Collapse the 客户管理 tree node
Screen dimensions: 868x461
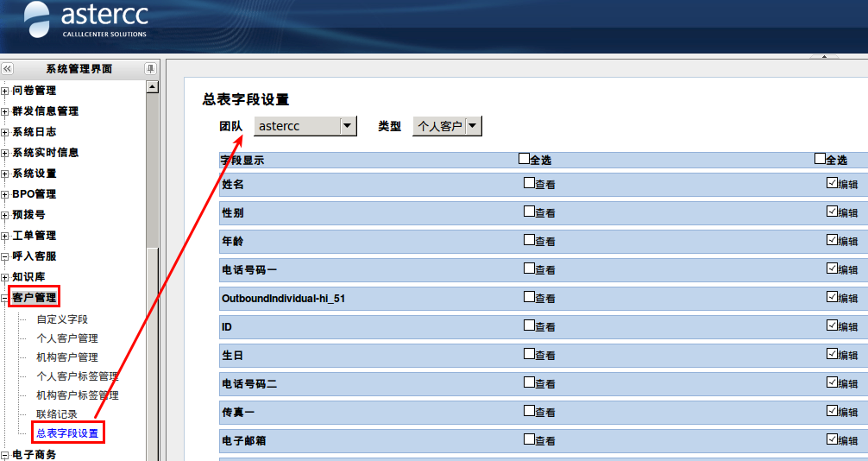tap(5, 299)
